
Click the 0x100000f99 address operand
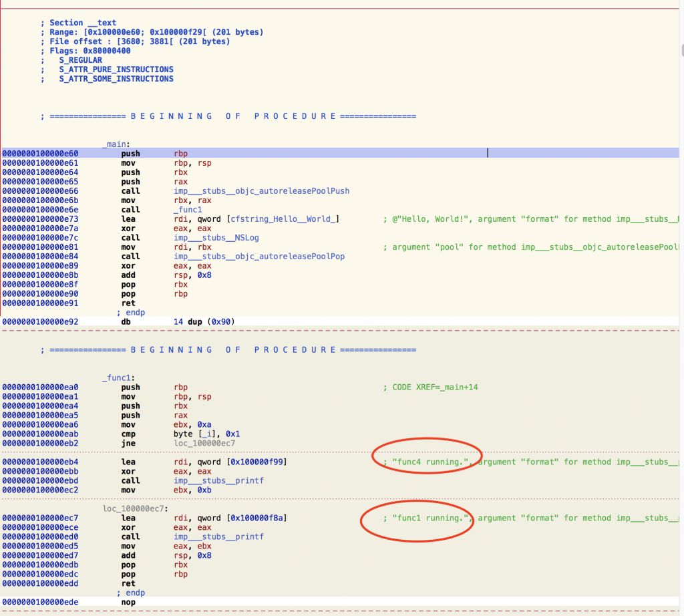click(x=256, y=462)
